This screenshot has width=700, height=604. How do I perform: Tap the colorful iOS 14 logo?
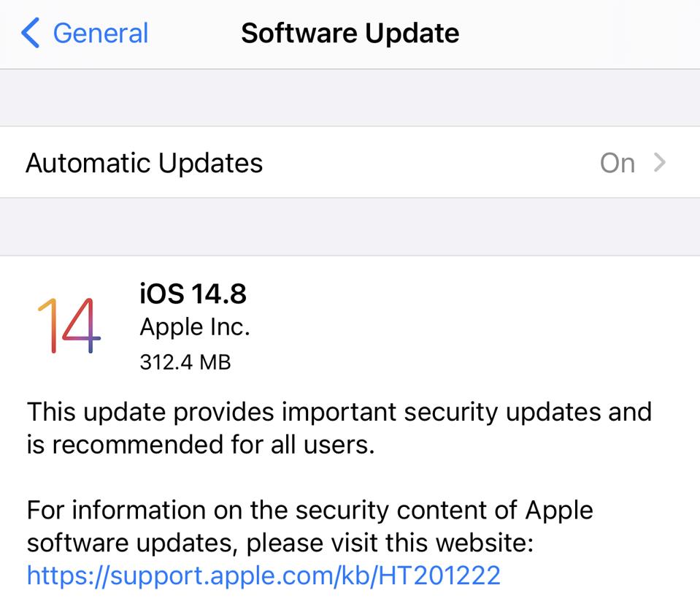[69, 325]
